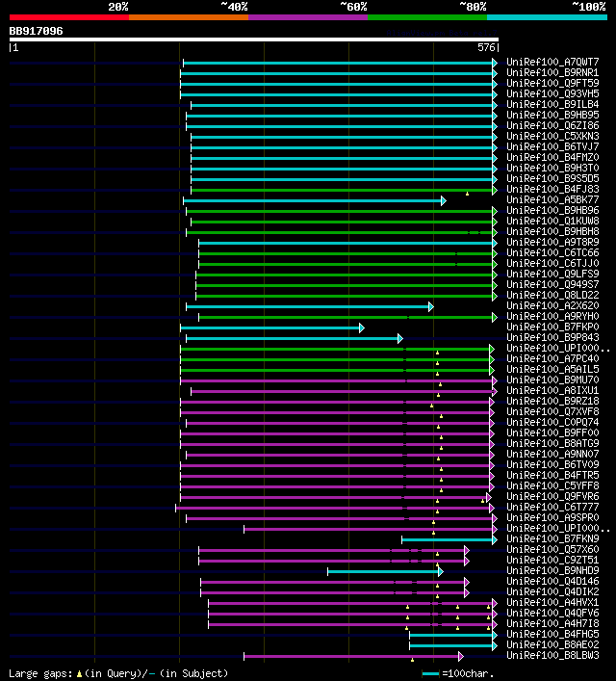
Task: Select the UniRef100_A9SPR0 label
Action: pyautogui.click(x=552, y=517)
